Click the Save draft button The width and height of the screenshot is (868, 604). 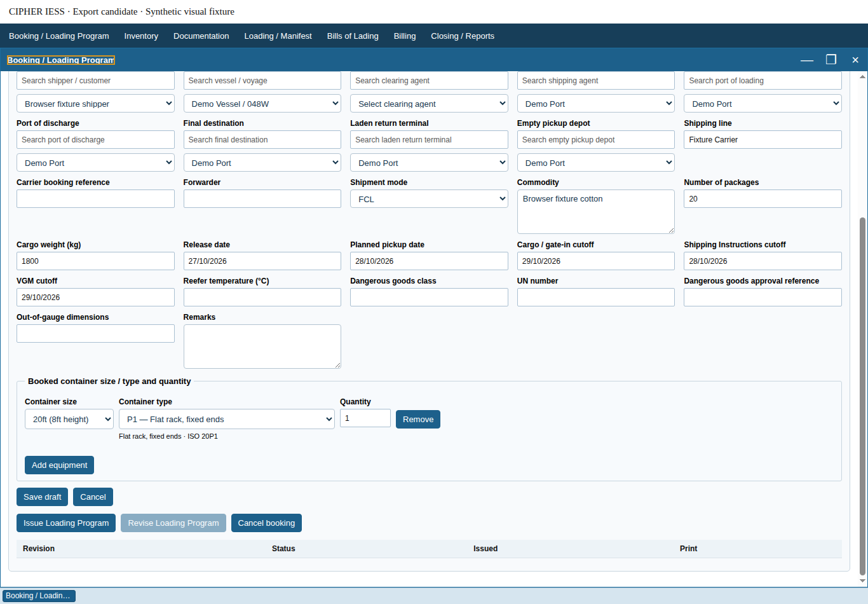point(43,497)
